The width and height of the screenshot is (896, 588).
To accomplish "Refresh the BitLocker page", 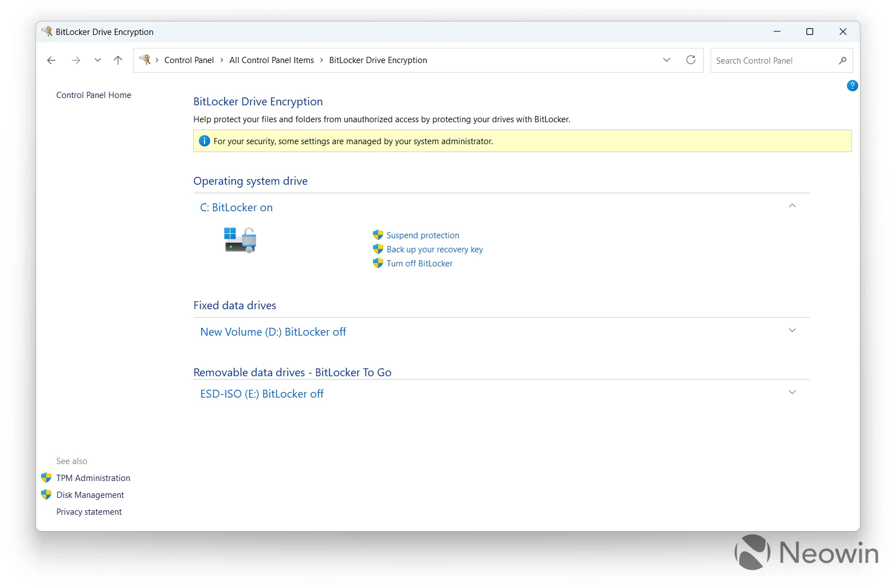I will tap(691, 60).
